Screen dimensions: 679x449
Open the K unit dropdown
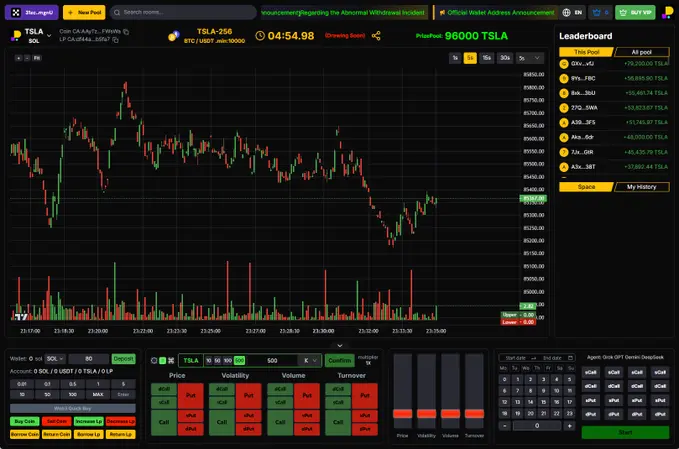pos(310,360)
